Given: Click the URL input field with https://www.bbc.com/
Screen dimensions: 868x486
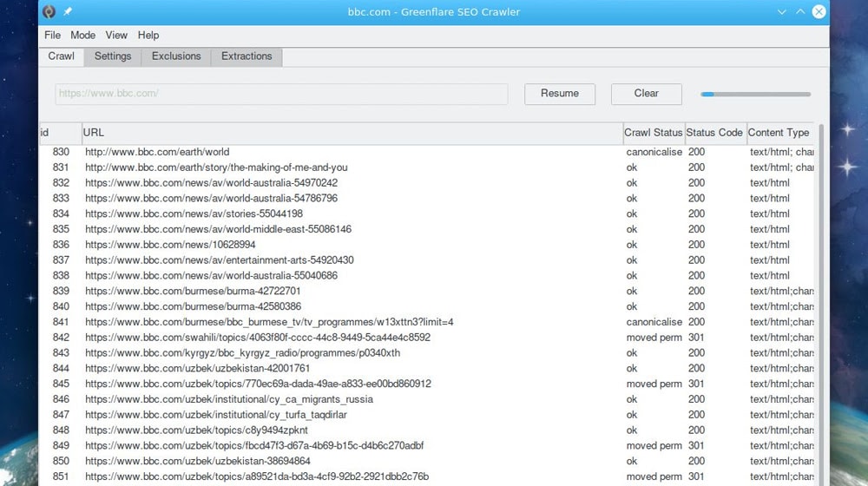Looking at the screenshot, I should (281, 94).
